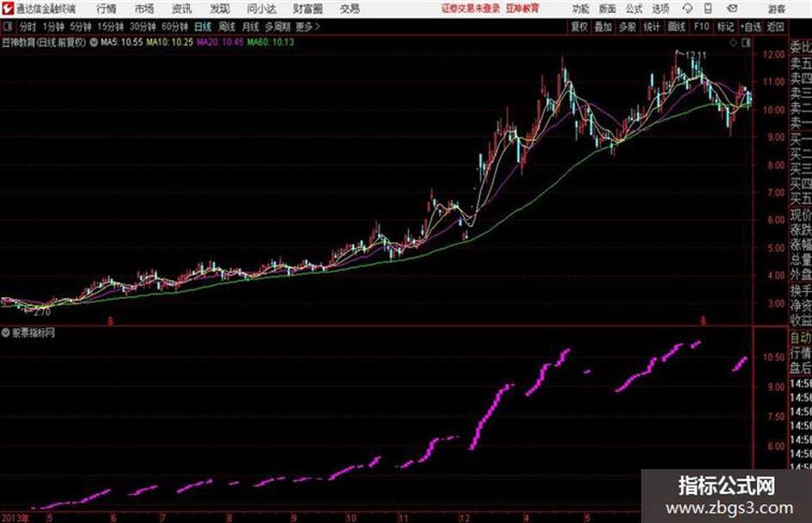Screen dimensions: 812x523
Task: Switch to 60分钟 chart period
Action: (x=175, y=27)
